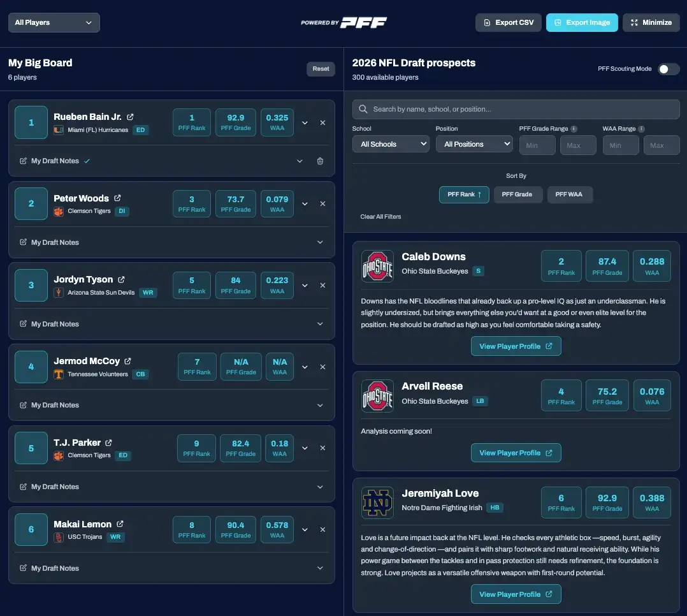
Task: Remove Makai Lemon with X icon
Action: tap(322, 530)
